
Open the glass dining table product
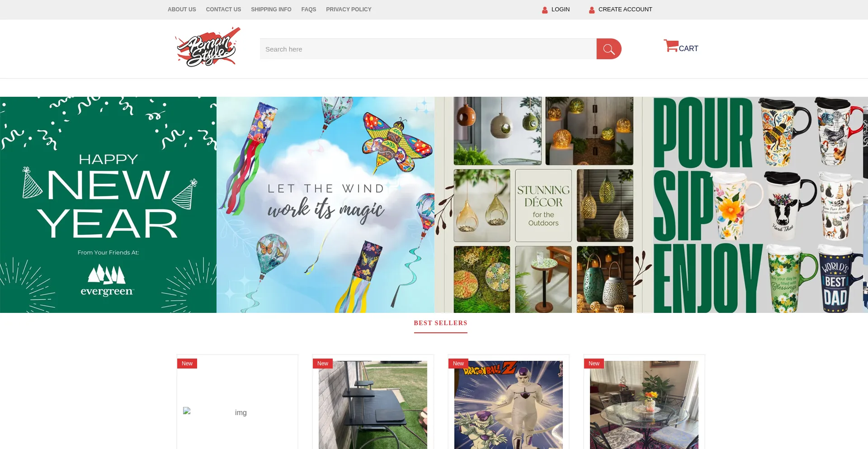pos(644,405)
